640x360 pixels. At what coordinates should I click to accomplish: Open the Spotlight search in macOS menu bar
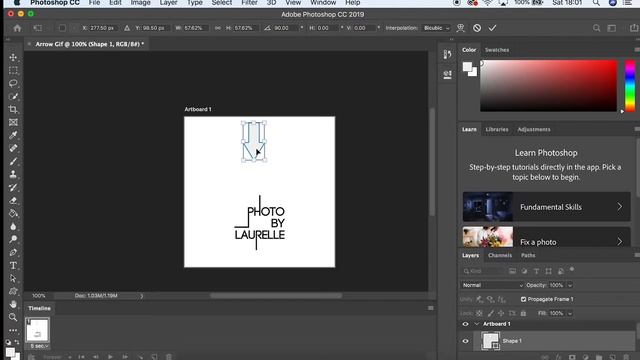click(x=596, y=3)
